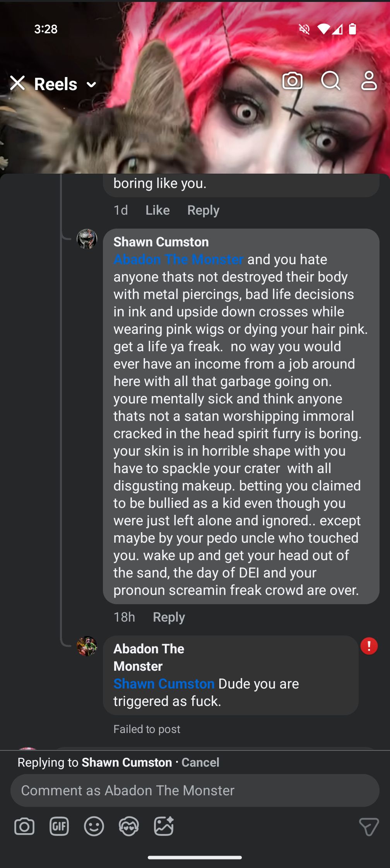Open the profile person icon

click(x=369, y=81)
